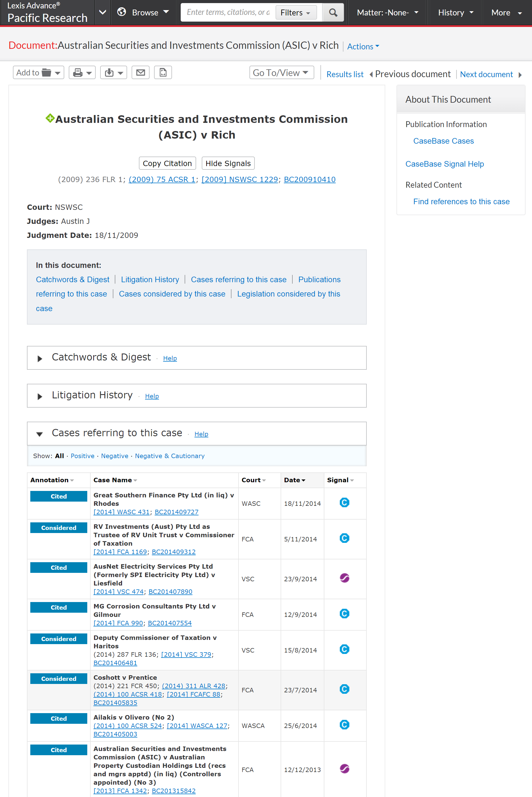Click the purple signal icon for ASIC v Australian Property Custodian row

tap(344, 768)
